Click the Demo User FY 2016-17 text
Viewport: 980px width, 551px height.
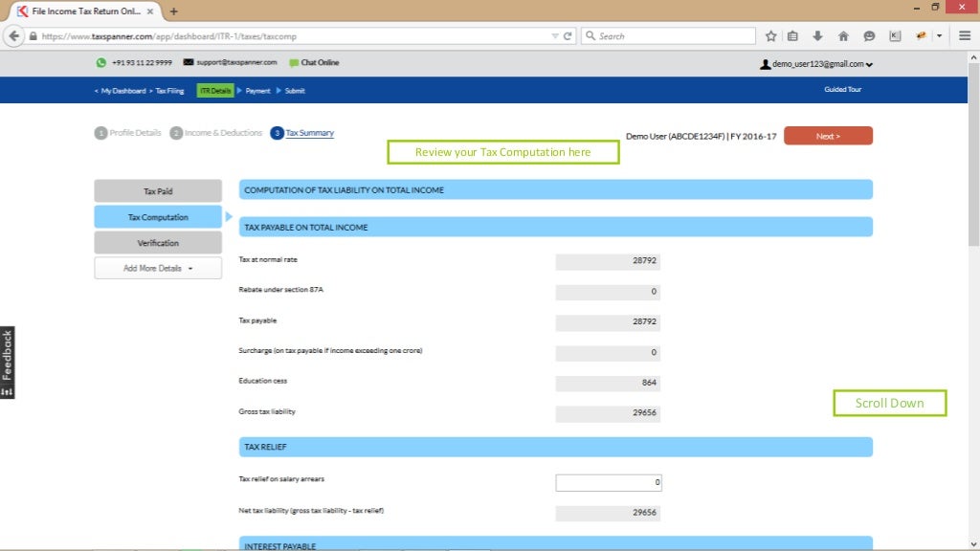701,136
